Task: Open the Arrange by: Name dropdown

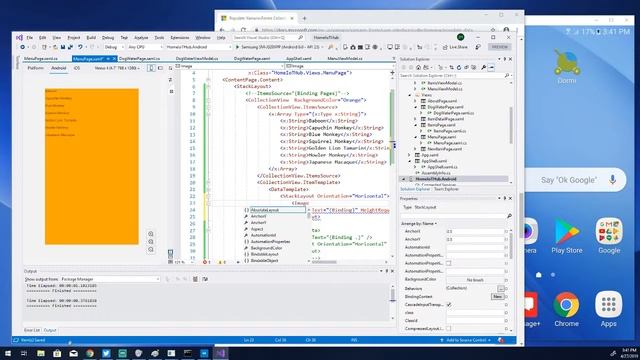Action: (419, 224)
